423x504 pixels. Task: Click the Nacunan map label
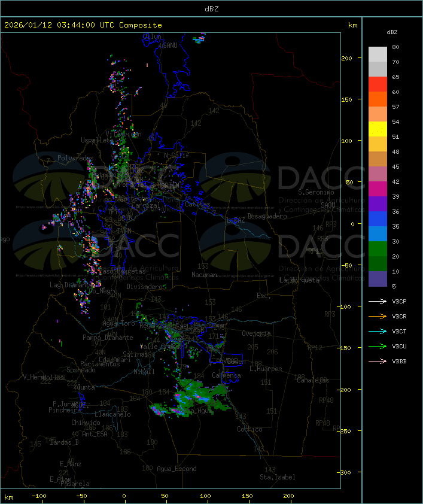[204, 275]
